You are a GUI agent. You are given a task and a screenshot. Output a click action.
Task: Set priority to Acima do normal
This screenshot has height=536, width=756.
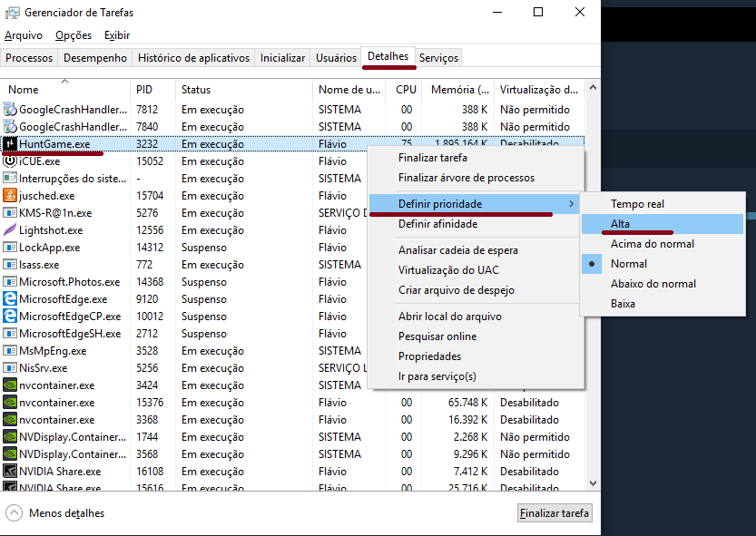tap(663, 243)
